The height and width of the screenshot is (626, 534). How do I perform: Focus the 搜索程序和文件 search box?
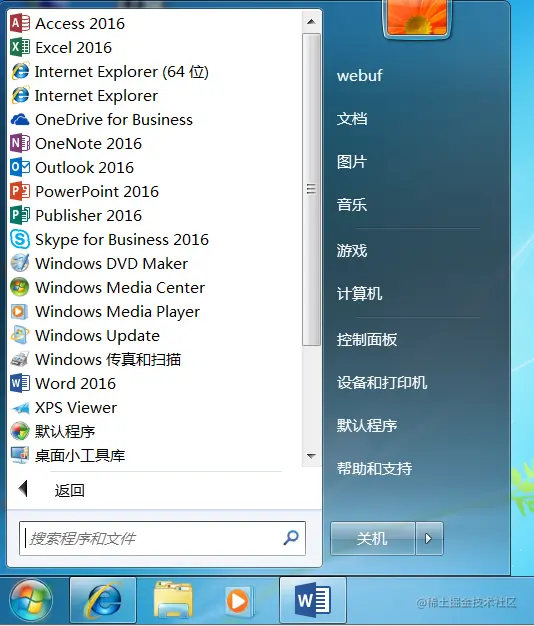pos(162,538)
